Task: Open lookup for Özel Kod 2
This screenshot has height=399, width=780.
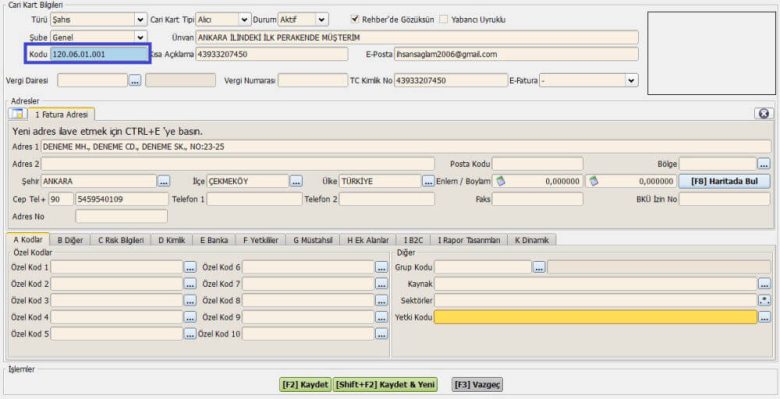Action: point(190,284)
